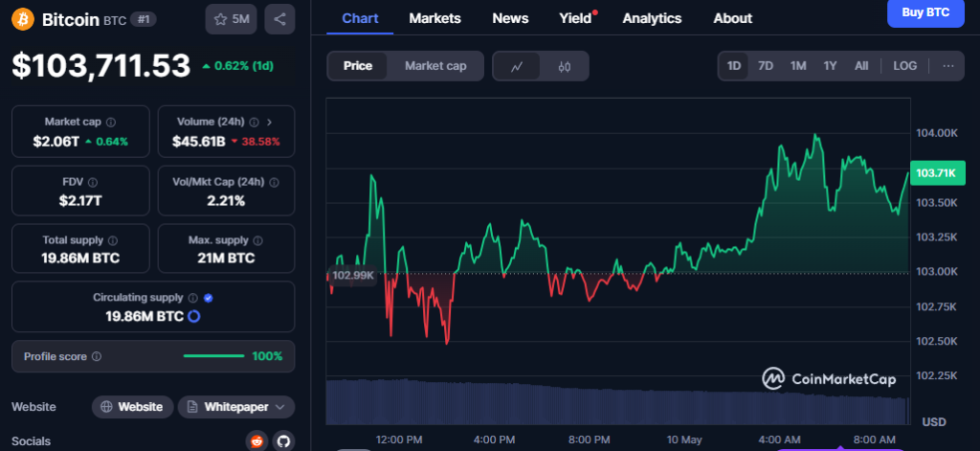Open the Yield tab
The width and height of the screenshot is (980, 451).
tap(575, 19)
